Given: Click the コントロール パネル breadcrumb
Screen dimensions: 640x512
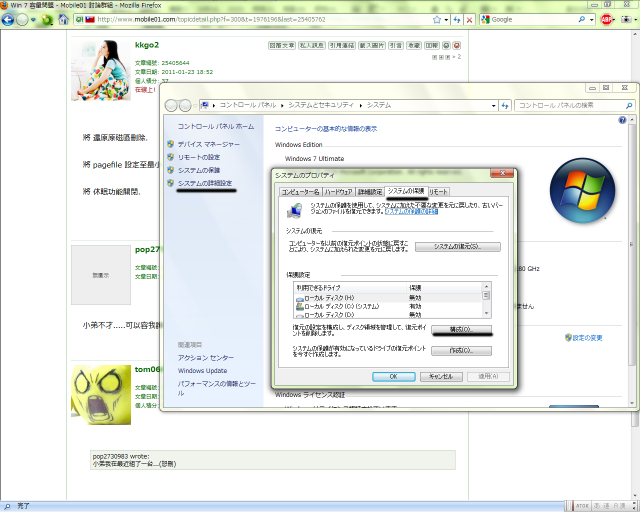Looking at the screenshot, I should coord(248,105).
